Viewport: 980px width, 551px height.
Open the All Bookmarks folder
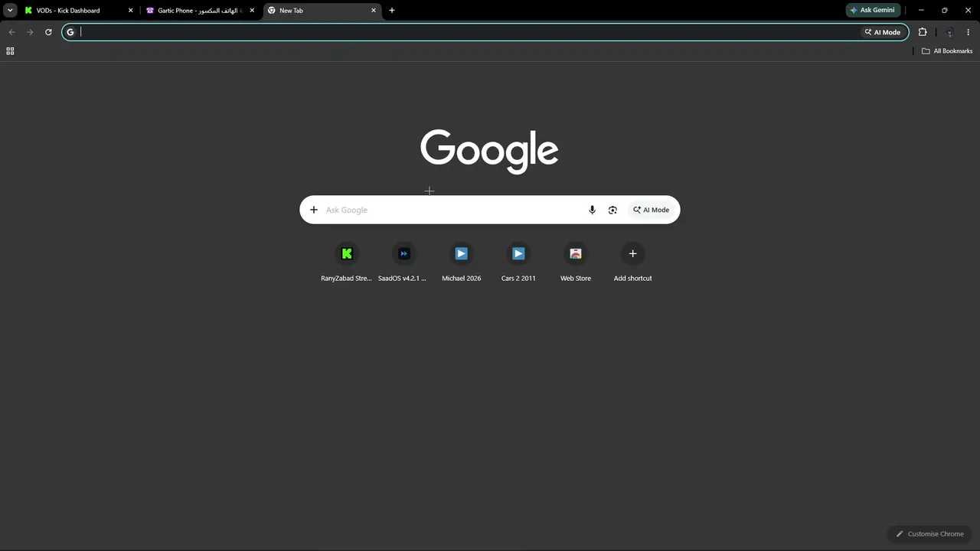pos(947,51)
